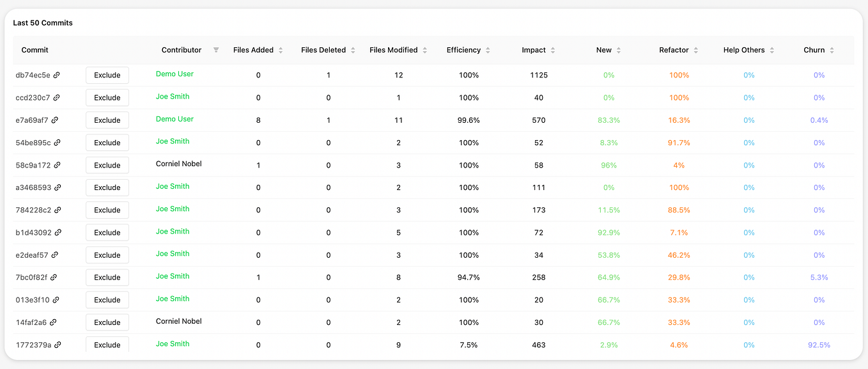Screen dimensions: 868x369
Task: Click the sort arrows on Help Others
Action: [x=771, y=50]
